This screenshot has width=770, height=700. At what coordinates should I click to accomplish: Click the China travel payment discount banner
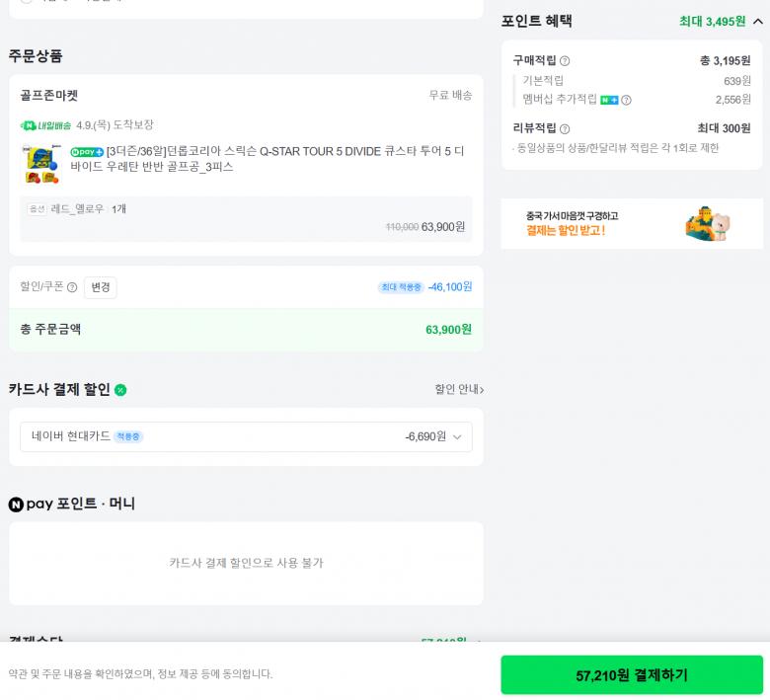(x=632, y=224)
